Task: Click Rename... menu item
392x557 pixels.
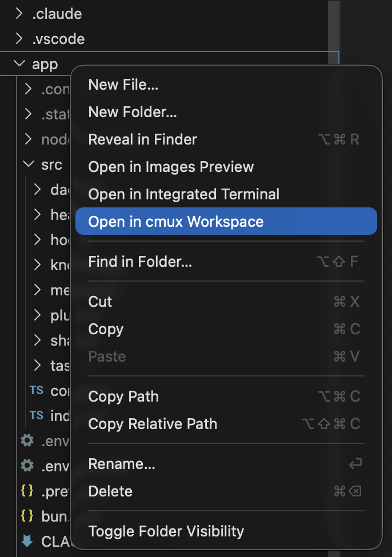Action: (226, 463)
